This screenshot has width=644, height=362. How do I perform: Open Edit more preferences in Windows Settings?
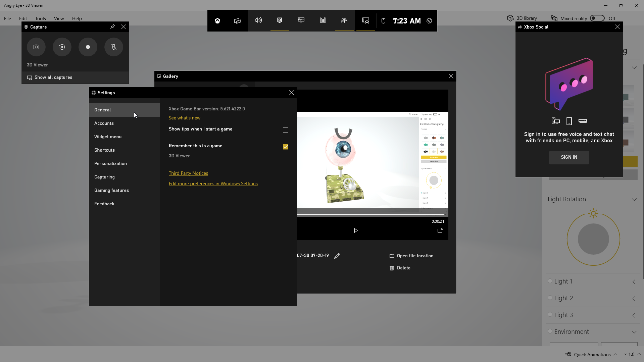(213, 184)
